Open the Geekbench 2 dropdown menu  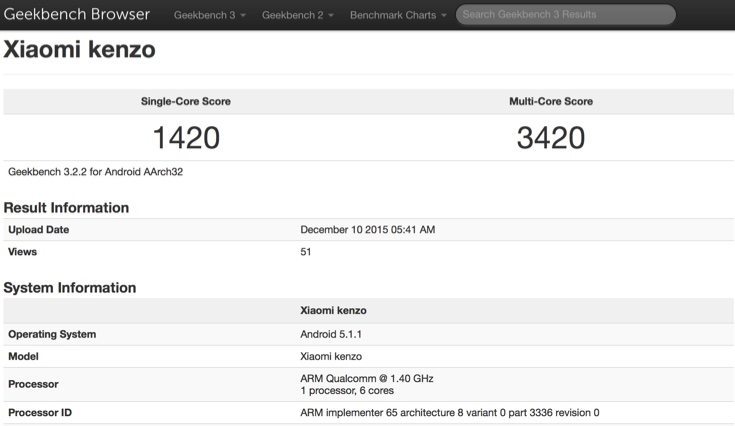pos(298,15)
